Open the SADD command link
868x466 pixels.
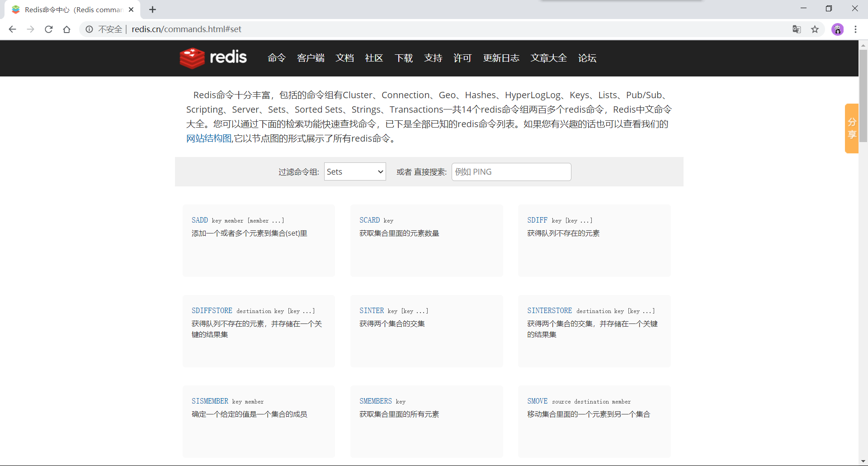[200, 220]
